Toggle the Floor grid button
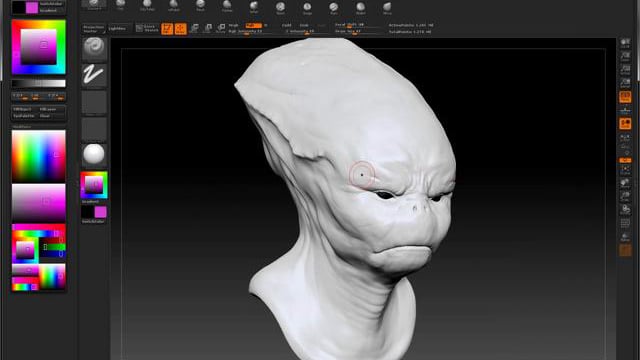640x360 pixels. 625,110
